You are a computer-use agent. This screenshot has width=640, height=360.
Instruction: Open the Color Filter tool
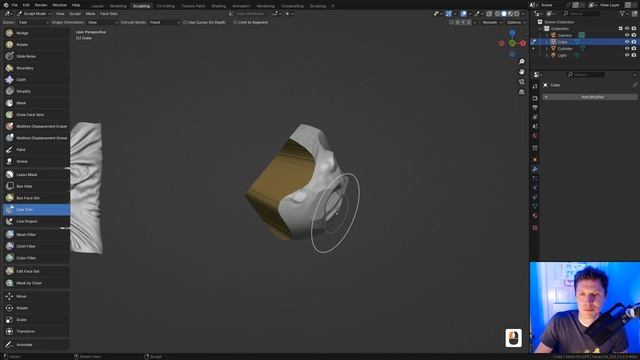tap(36, 258)
